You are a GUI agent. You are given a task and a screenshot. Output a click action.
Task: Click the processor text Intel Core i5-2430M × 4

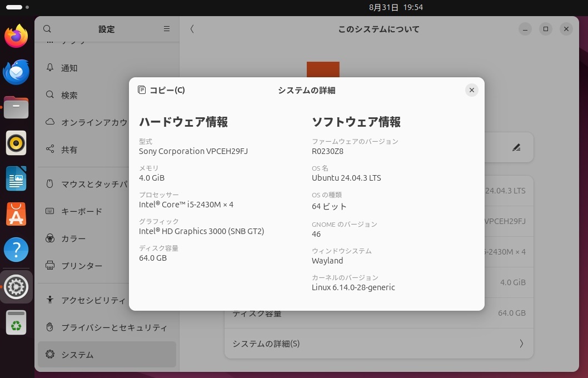pyautogui.click(x=186, y=205)
